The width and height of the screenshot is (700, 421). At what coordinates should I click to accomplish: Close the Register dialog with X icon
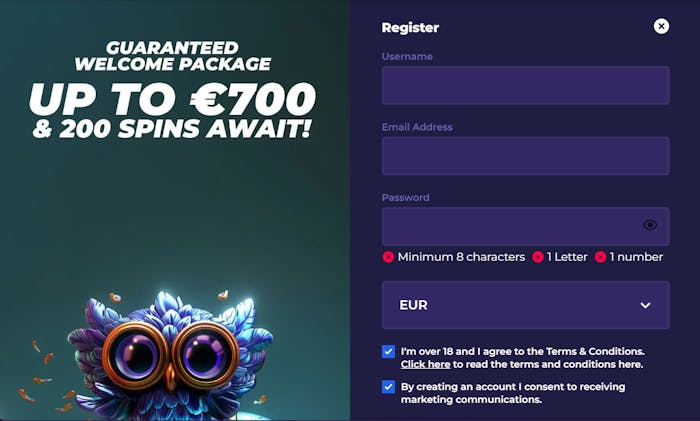coord(661,26)
